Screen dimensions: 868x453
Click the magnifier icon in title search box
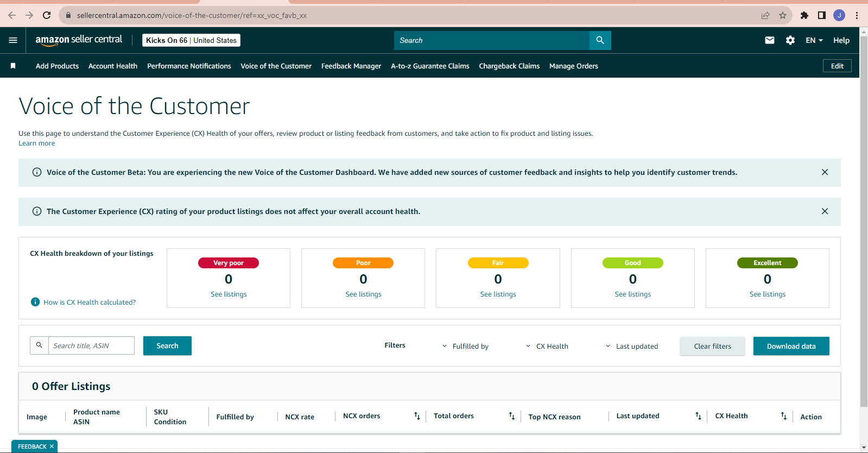click(39, 345)
